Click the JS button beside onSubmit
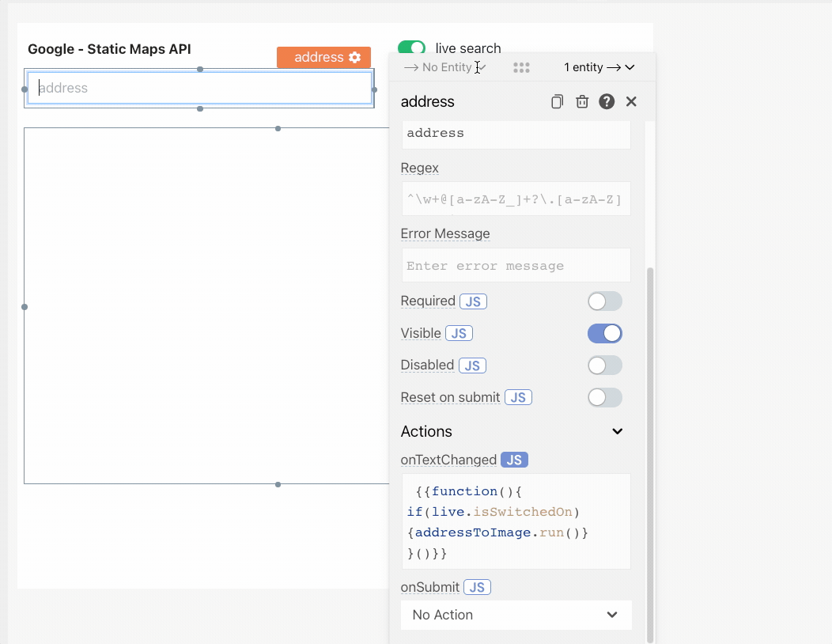832x644 pixels. click(477, 587)
